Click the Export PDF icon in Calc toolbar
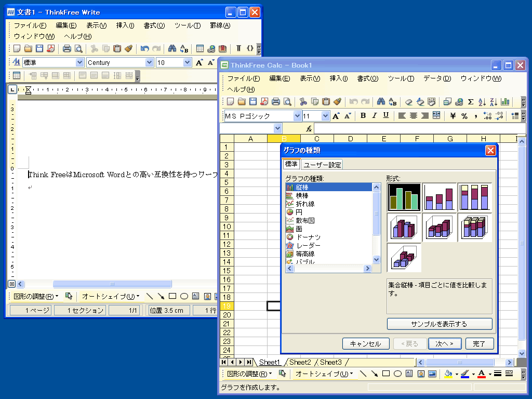Image resolution: width=532 pixels, height=399 pixels. [x=264, y=101]
